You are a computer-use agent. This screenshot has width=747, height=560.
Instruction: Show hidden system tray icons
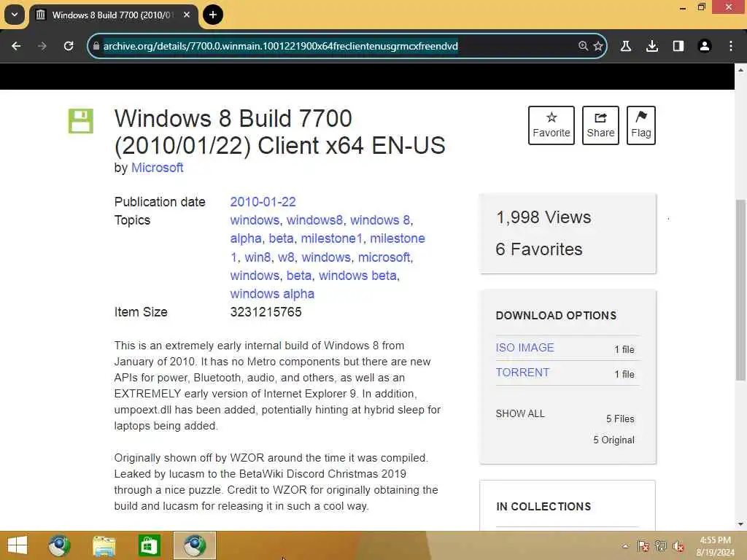(625, 546)
